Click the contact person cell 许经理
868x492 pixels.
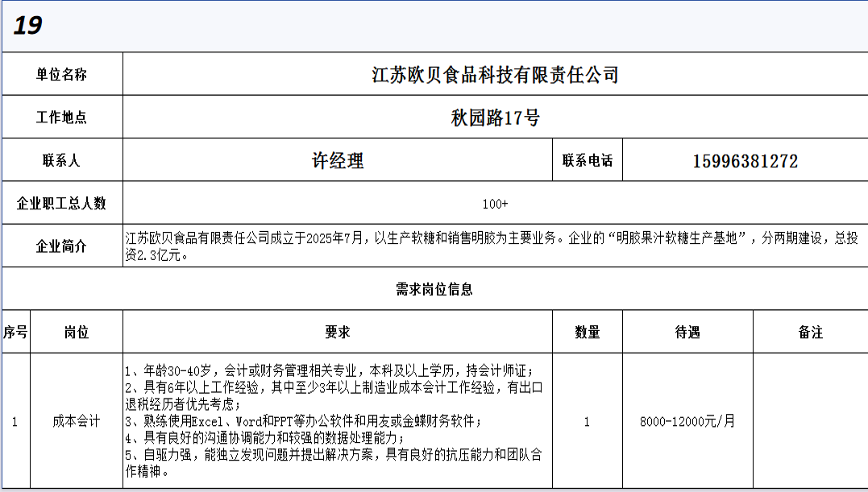(337, 160)
